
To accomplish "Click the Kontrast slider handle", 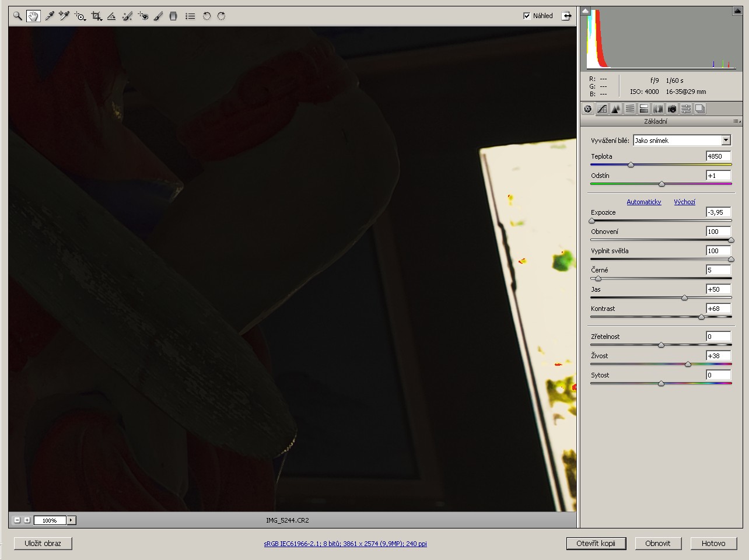I will click(x=701, y=317).
